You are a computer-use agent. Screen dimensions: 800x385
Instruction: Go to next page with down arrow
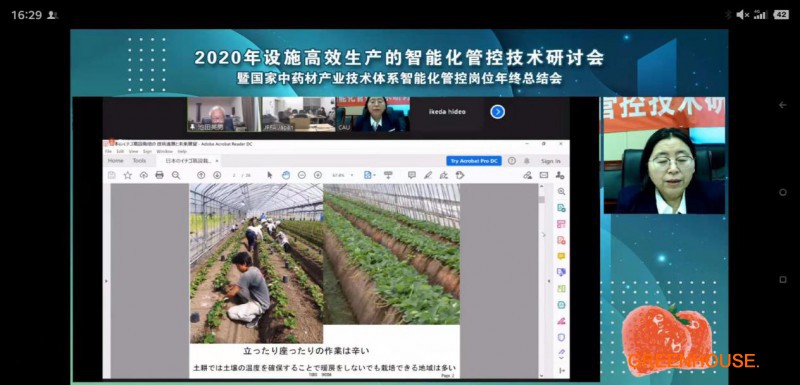click(217, 175)
